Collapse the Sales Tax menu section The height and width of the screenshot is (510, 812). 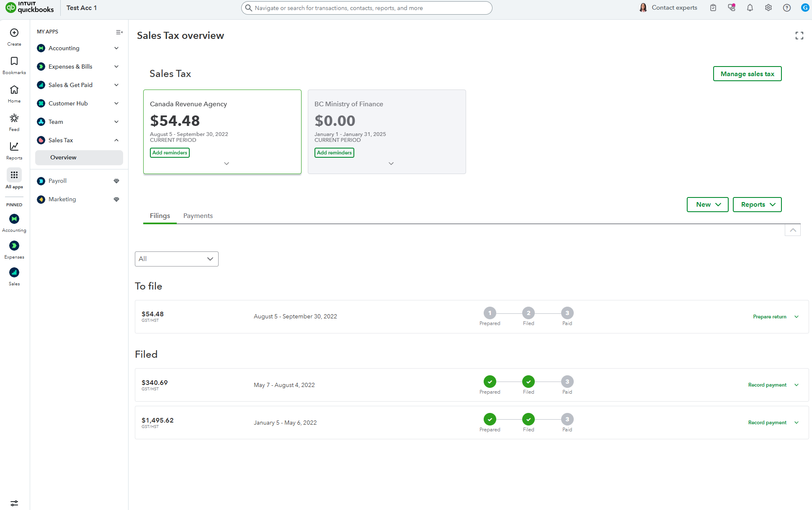tap(116, 141)
